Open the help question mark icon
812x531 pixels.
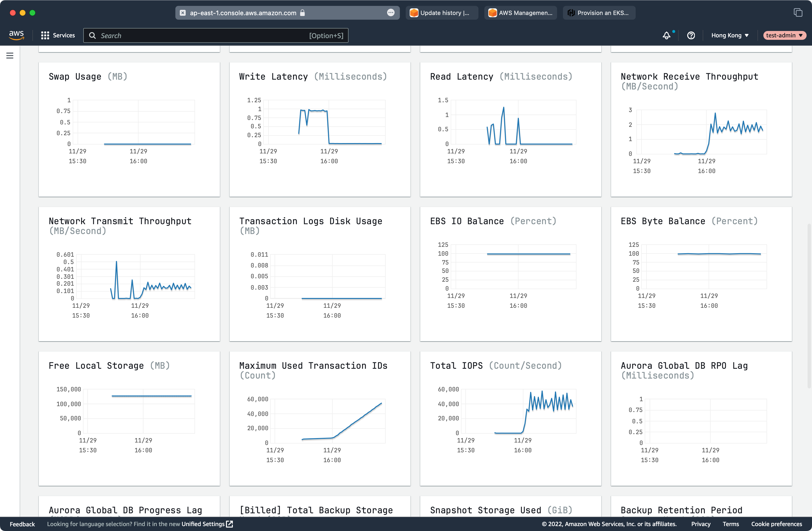(691, 35)
